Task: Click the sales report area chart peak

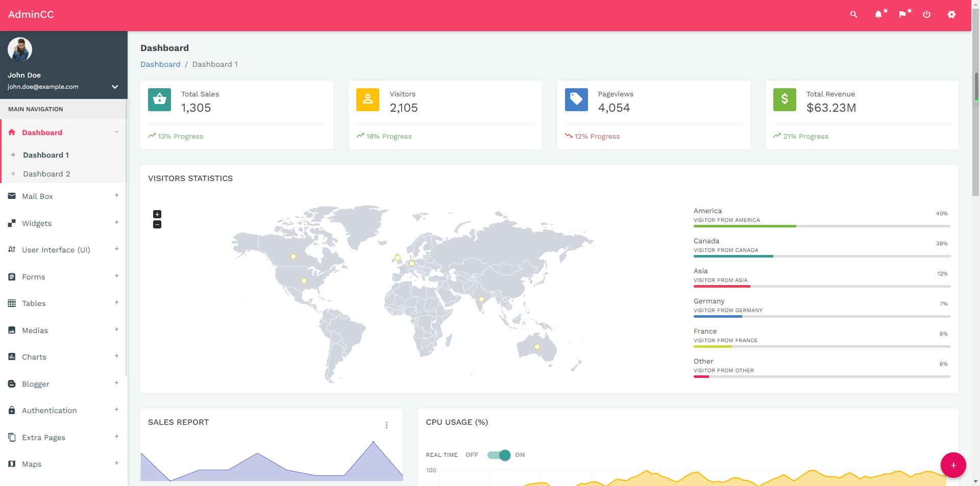Action: [x=373, y=442]
